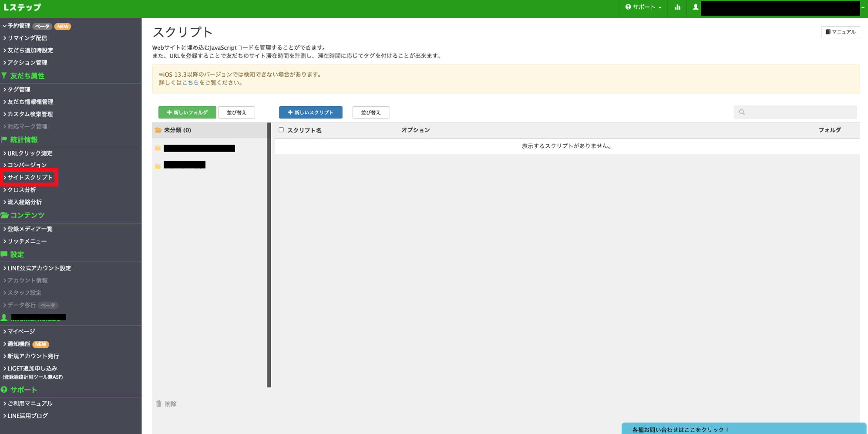Click 各種お問い合わせはここをクリック banner

point(744,429)
